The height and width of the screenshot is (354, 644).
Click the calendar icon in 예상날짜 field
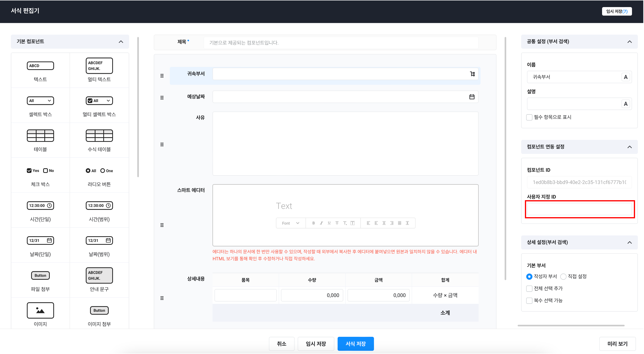(472, 97)
